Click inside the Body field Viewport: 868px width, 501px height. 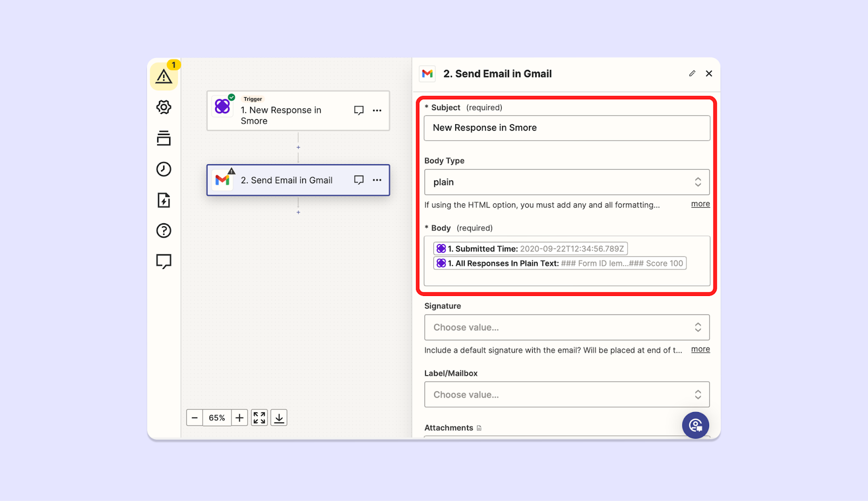[567, 261]
